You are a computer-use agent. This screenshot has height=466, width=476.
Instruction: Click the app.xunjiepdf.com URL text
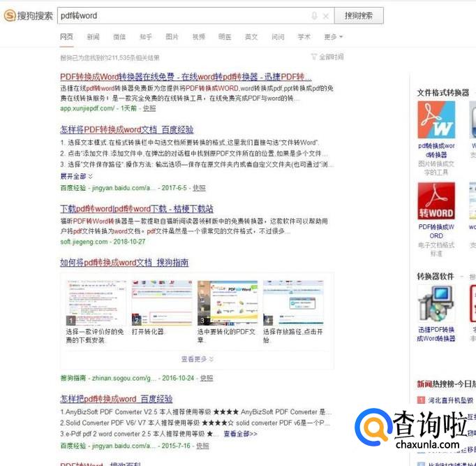[87, 108]
